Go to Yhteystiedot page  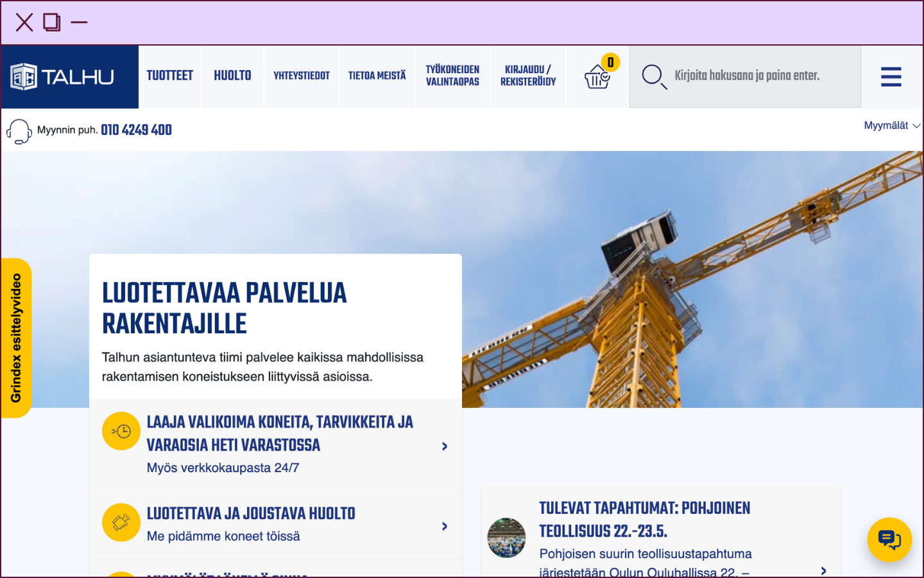pos(302,76)
